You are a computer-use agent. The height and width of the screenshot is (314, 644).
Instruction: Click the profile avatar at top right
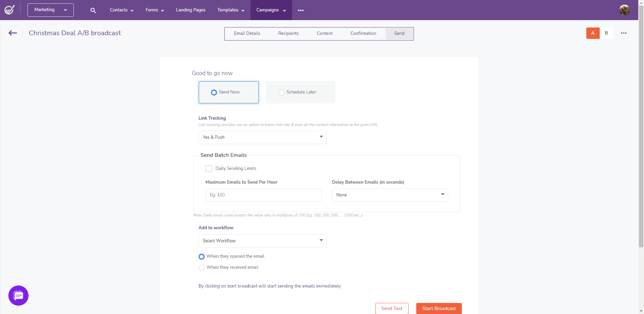(x=625, y=10)
